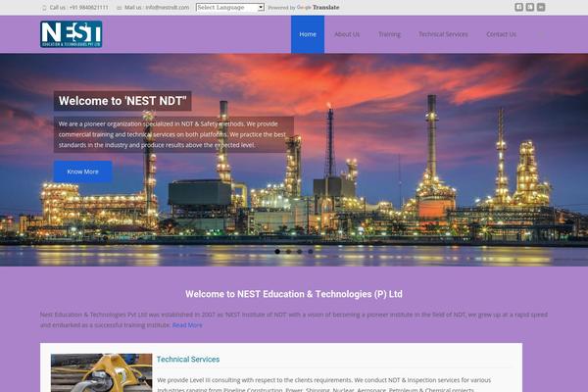Navigate to Contact Us

pyautogui.click(x=501, y=34)
